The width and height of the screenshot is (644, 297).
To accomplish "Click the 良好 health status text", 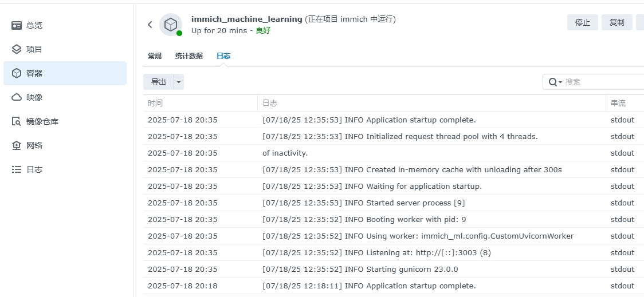I will [263, 31].
